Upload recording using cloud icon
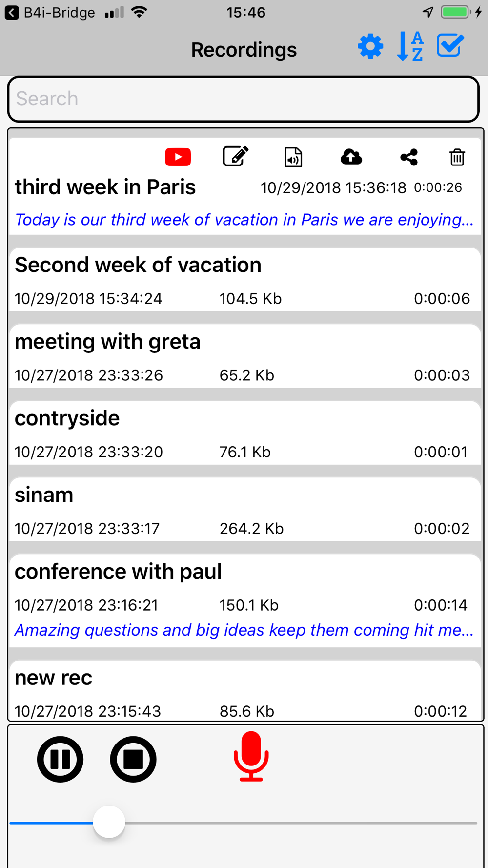 (351, 157)
